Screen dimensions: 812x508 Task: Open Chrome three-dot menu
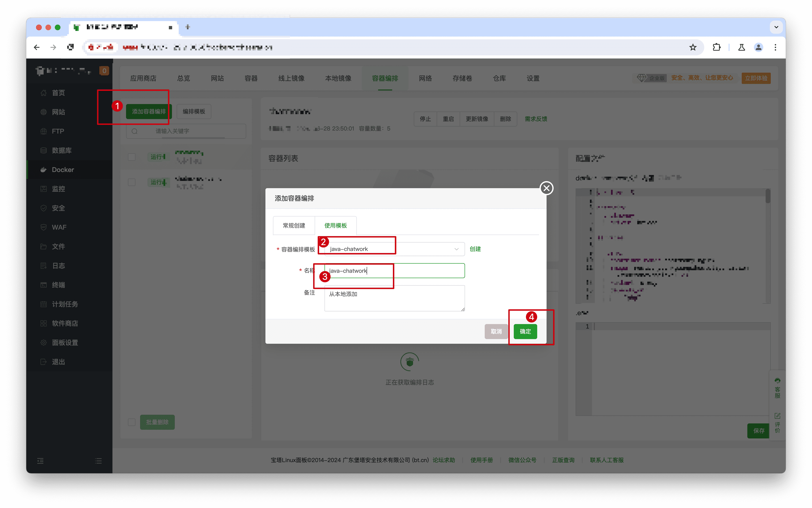[x=775, y=47]
